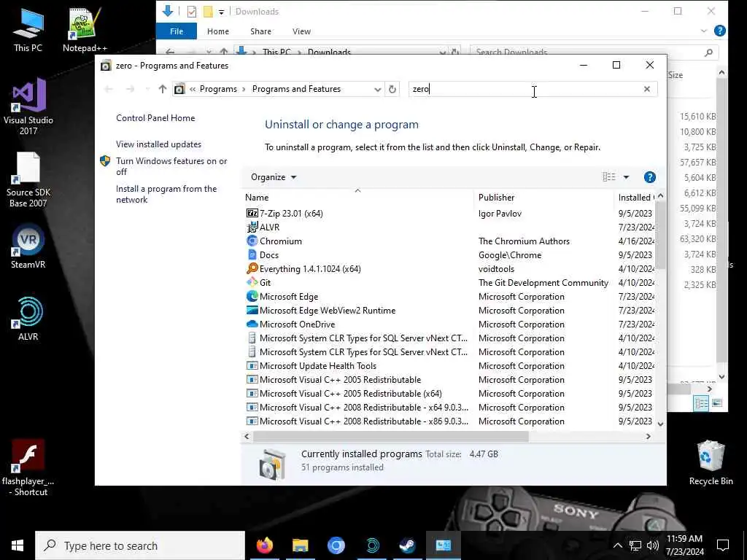Open the File tab in Downloads window
The height and width of the screenshot is (560, 747).
[177, 31]
